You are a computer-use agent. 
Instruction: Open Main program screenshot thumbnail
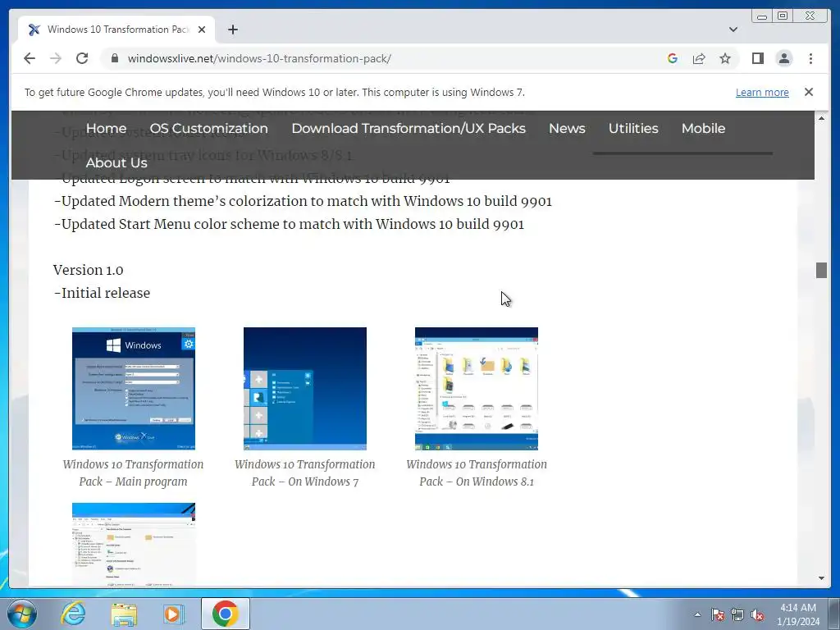[134, 388]
